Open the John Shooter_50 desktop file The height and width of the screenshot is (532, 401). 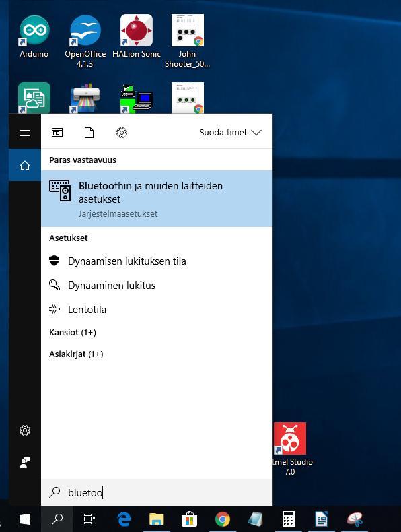click(187, 40)
